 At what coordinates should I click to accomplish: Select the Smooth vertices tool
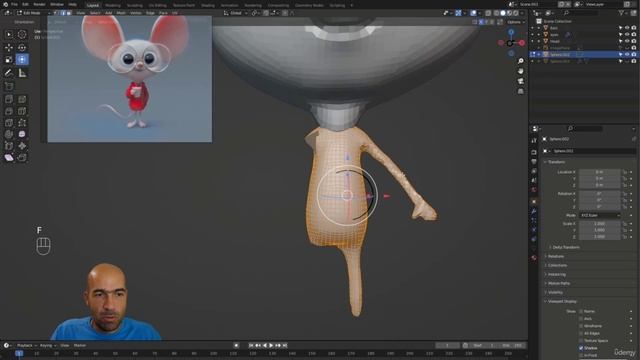(x=22, y=134)
